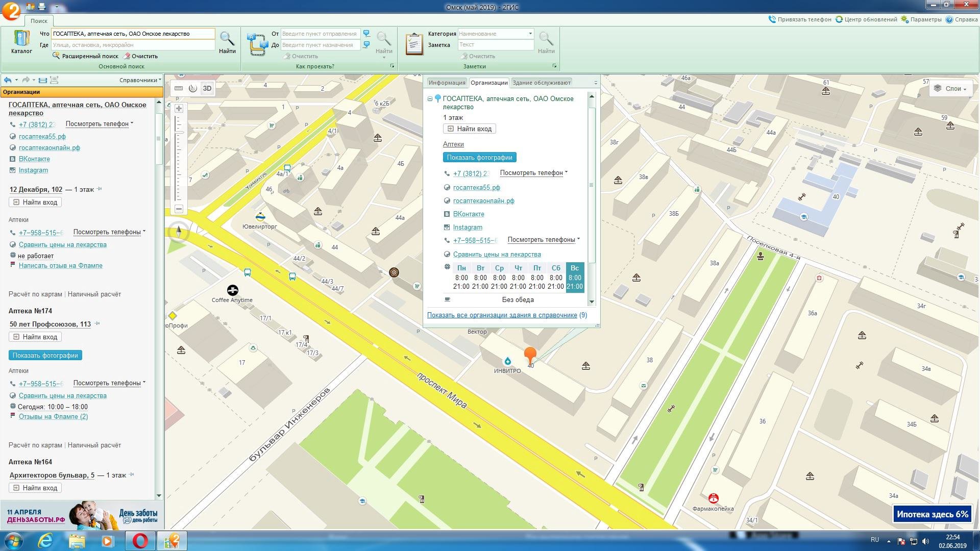Collapse the ГОСАПТЕКА entry in popup

coord(430,99)
